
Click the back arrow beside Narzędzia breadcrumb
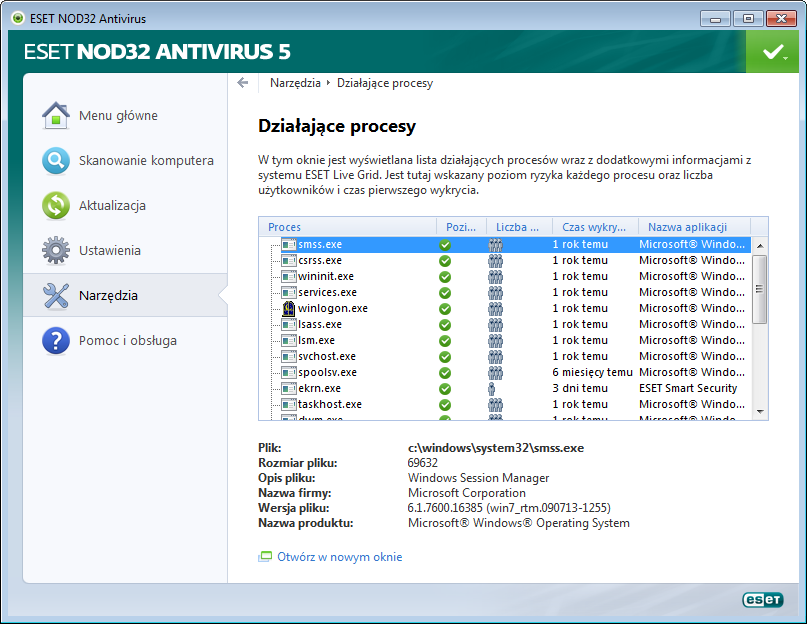(x=242, y=83)
